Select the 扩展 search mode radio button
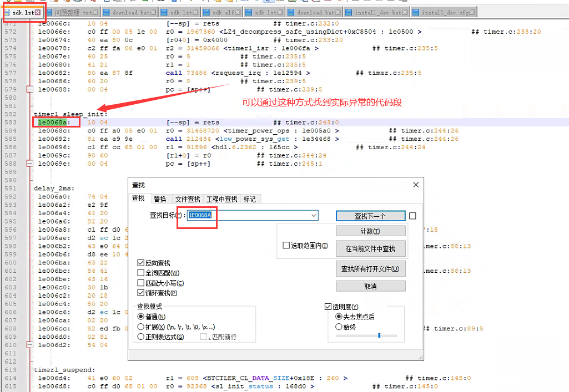This screenshot has width=569, height=392. click(x=141, y=327)
